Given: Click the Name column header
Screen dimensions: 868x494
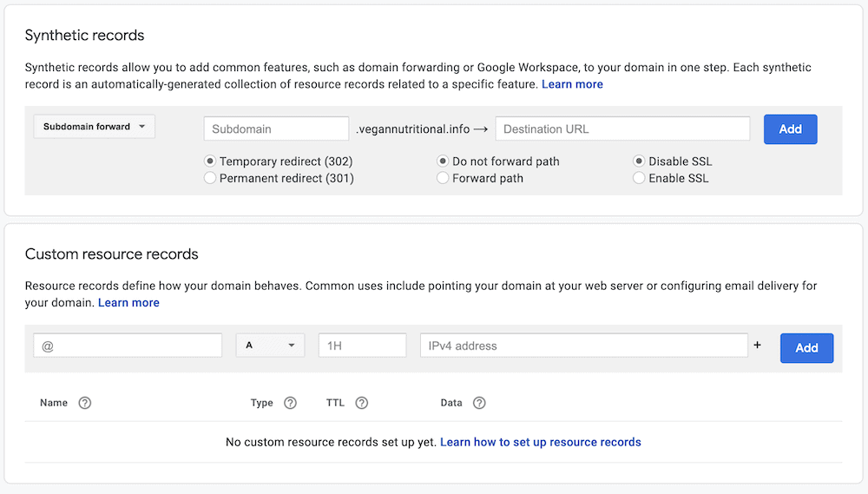Looking at the screenshot, I should click(54, 403).
